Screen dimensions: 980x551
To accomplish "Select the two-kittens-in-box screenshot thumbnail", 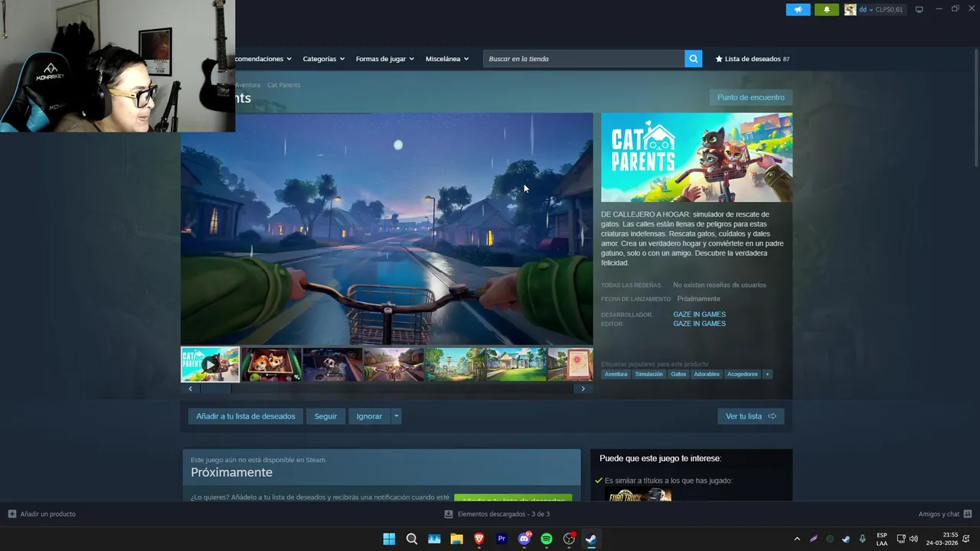I will [x=271, y=364].
